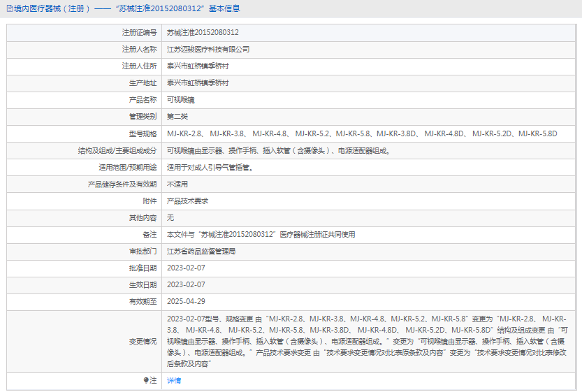
Task: Click expiry date 2025-04-29
Action: [x=186, y=301]
